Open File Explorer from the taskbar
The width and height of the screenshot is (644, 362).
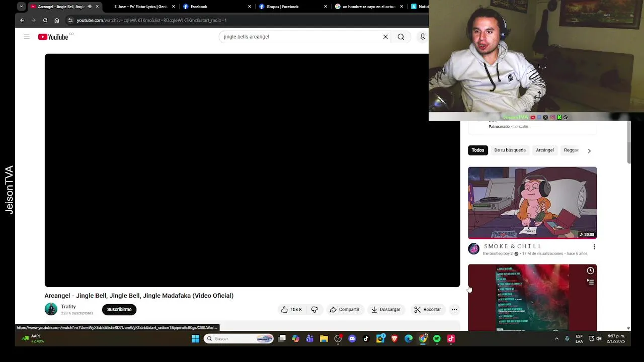click(x=324, y=339)
